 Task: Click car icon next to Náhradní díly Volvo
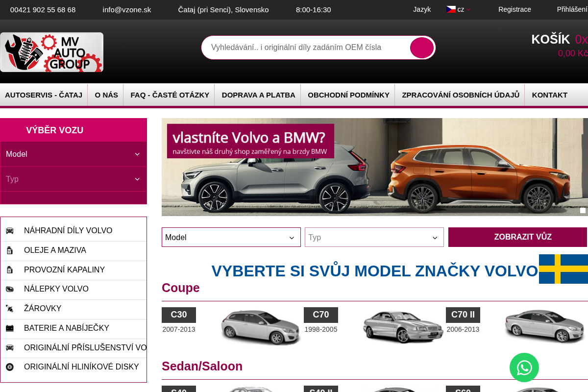point(10,231)
